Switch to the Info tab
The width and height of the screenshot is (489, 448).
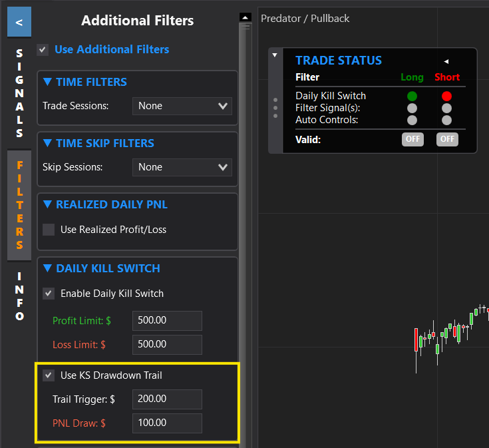(x=19, y=296)
